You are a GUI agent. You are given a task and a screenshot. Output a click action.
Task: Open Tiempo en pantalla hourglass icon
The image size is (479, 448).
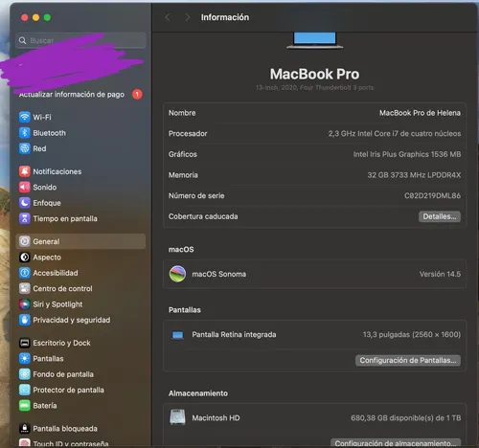tap(25, 218)
